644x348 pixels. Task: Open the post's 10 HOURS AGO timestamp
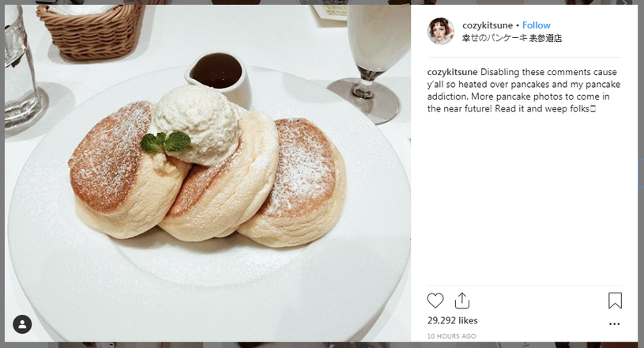pos(451,336)
